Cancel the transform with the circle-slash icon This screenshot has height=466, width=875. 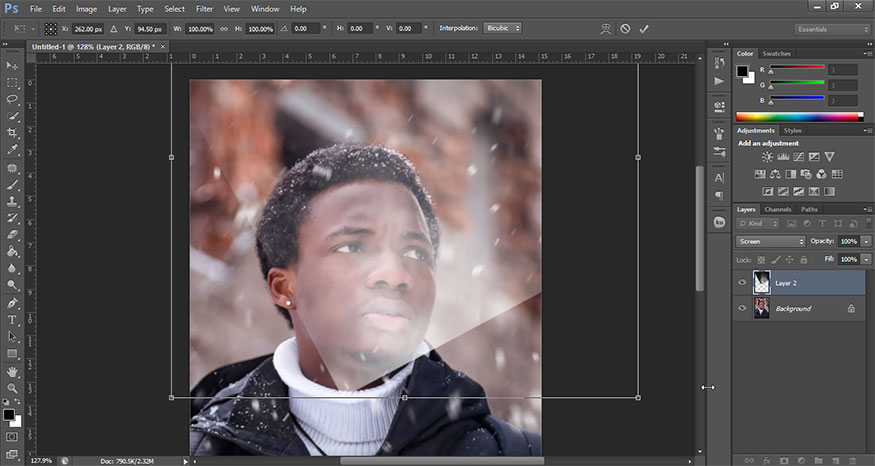tap(625, 28)
